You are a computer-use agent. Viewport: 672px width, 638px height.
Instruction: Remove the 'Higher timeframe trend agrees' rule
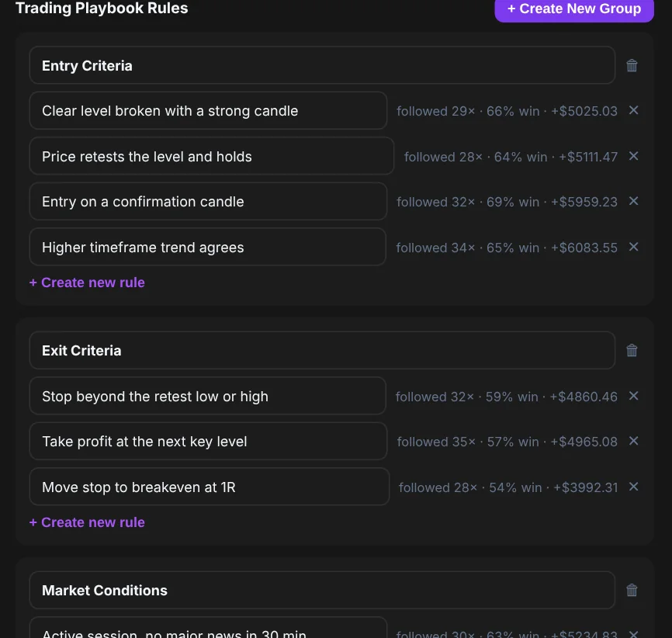(633, 247)
